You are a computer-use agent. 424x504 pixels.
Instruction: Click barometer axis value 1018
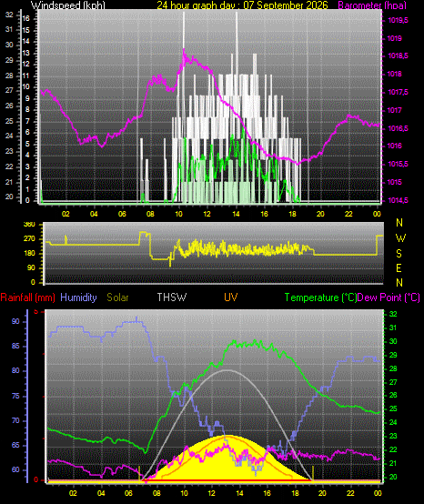click(x=395, y=74)
